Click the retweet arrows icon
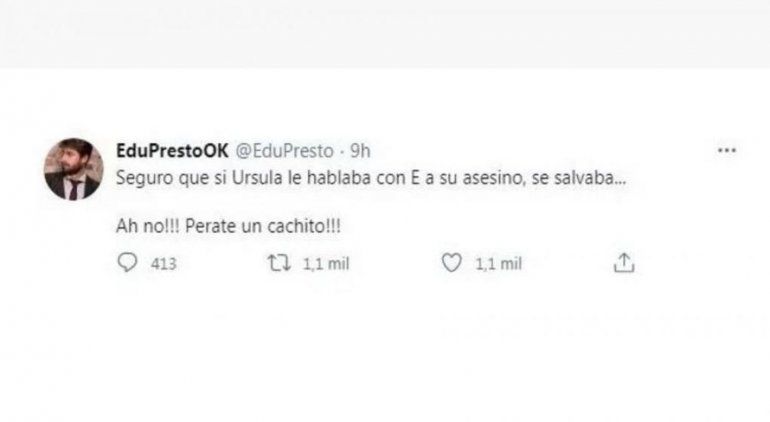Screen dimensions: 770x422 pos(283,263)
